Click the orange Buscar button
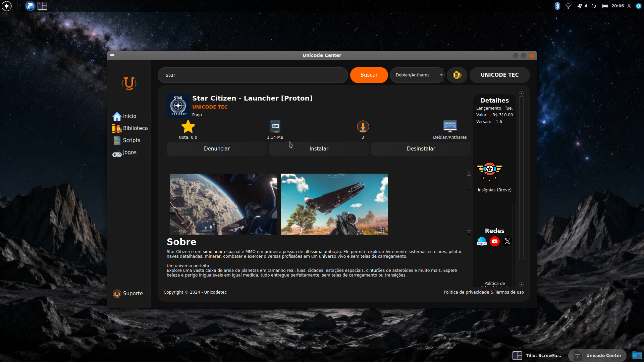 click(x=369, y=75)
